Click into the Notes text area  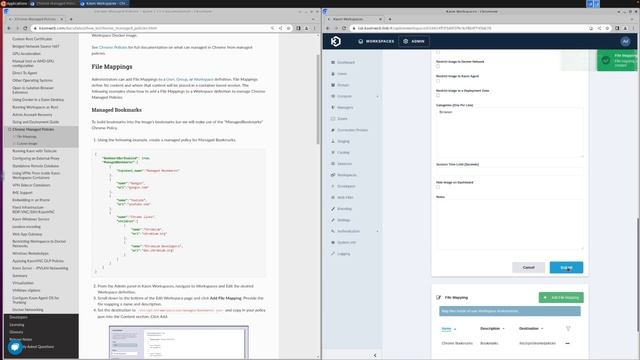click(509, 224)
